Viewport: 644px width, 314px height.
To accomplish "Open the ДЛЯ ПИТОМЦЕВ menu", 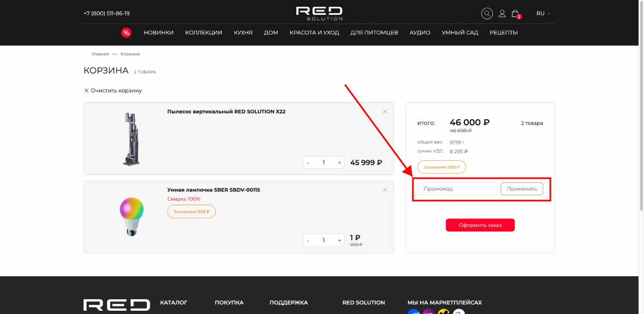I will pyautogui.click(x=374, y=33).
